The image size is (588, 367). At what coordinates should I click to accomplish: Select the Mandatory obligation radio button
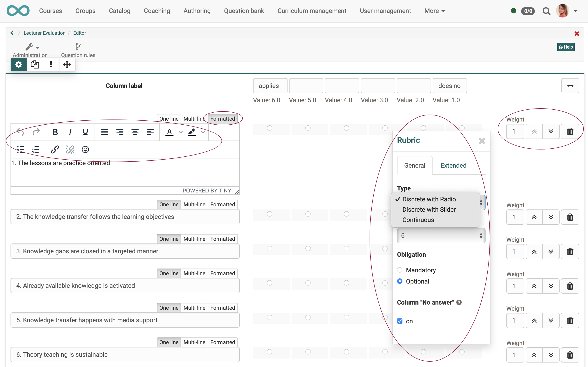[400, 270]
